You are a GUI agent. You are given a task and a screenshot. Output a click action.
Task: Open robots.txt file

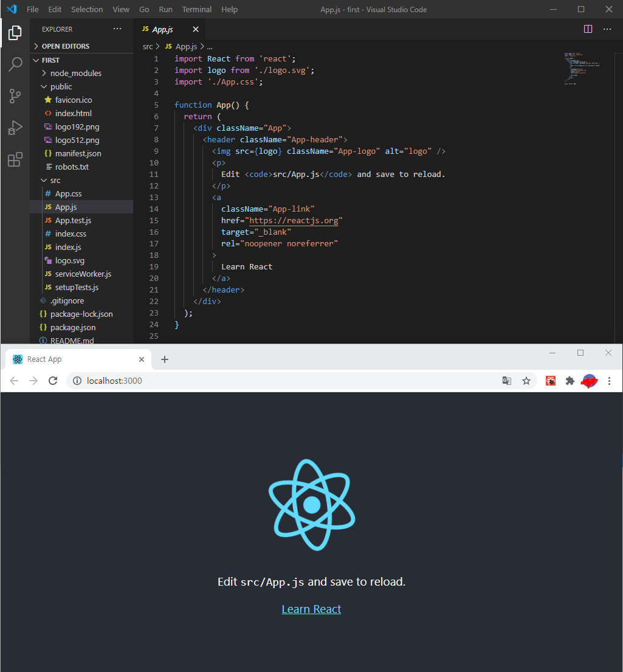pos(81,167)
